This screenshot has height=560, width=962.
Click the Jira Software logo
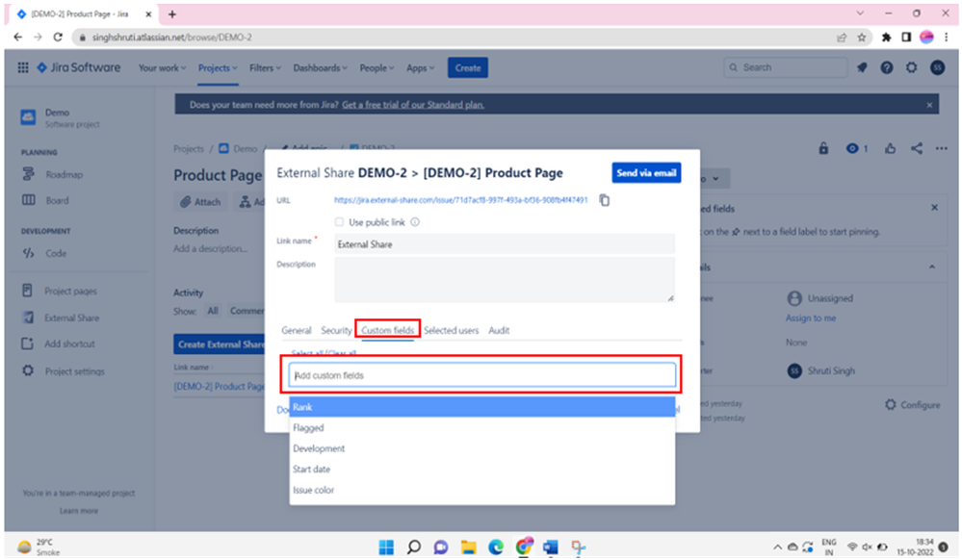[x=79, y=67]
